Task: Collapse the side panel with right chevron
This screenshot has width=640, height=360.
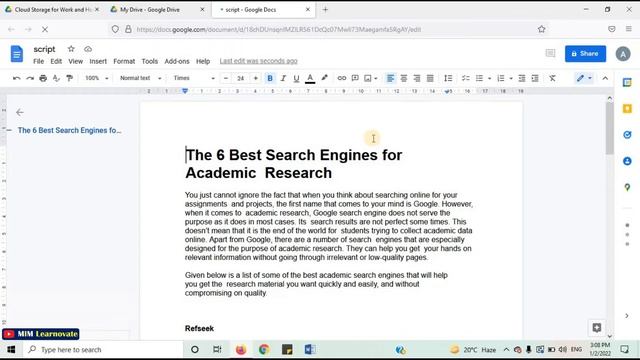Action: coord(627,316)
